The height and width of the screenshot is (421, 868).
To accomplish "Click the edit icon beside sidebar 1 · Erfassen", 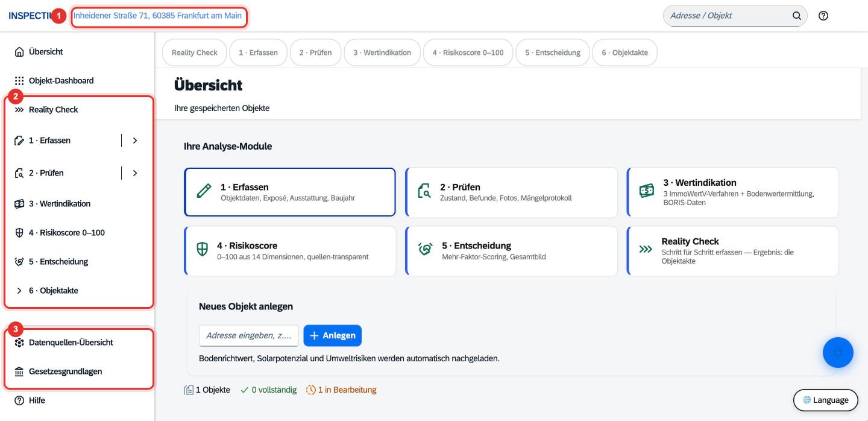I will pos(19,141).
